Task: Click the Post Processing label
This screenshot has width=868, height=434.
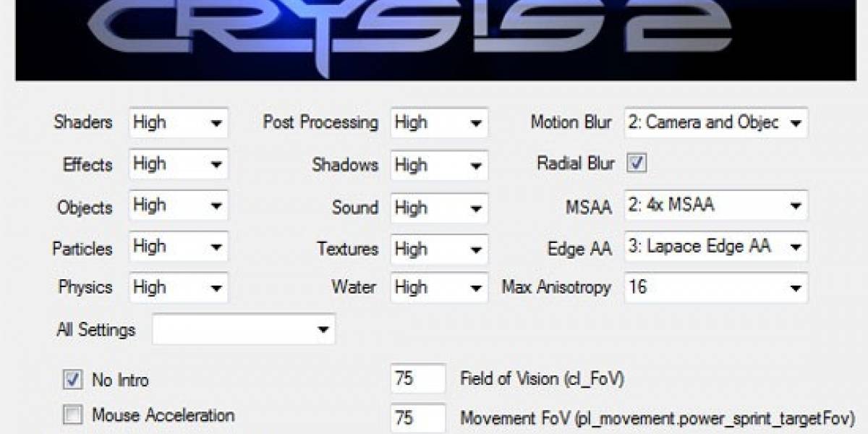Action: 320,122
